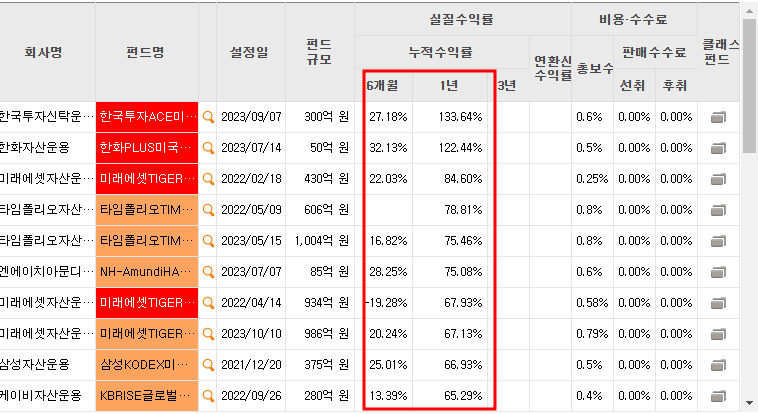
Task: Sort by 1년 return column header
Action: 450,86
